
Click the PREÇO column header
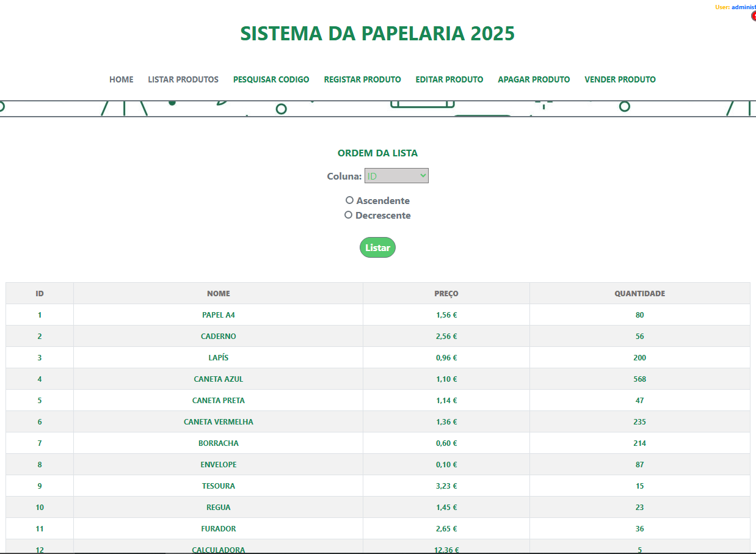click(446, 294)
